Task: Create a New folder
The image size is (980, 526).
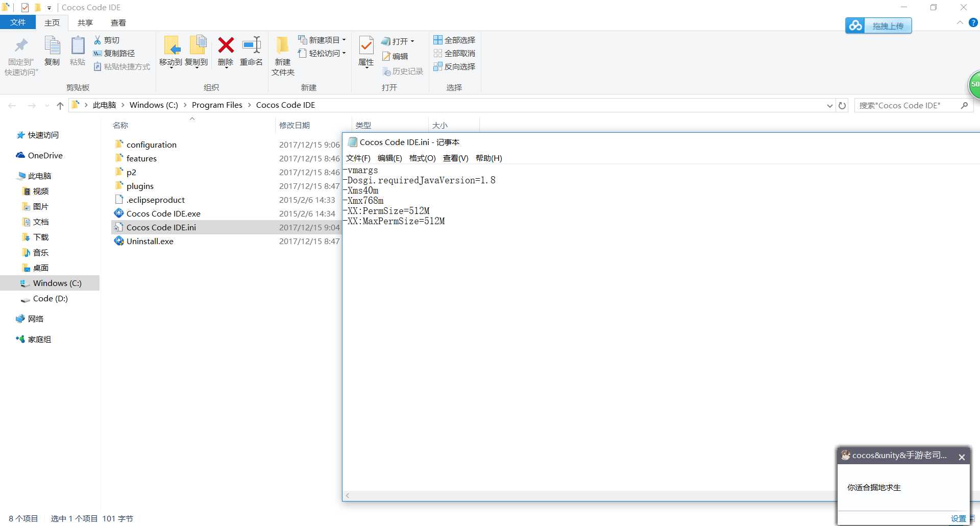Action: 283,56
